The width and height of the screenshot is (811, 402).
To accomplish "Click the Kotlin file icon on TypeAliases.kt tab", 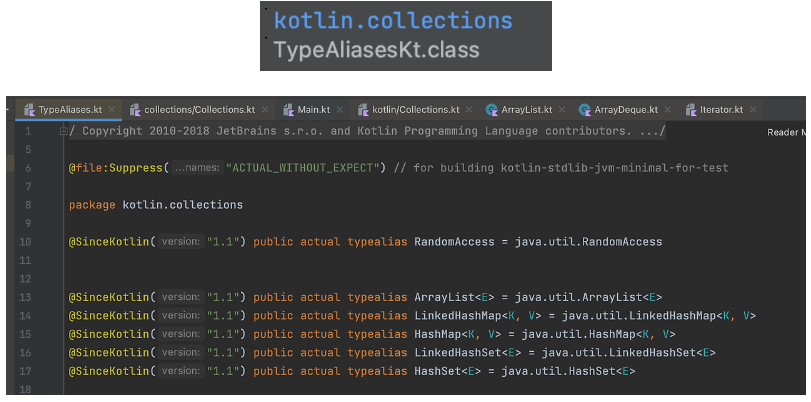I will tap(29, 110).
